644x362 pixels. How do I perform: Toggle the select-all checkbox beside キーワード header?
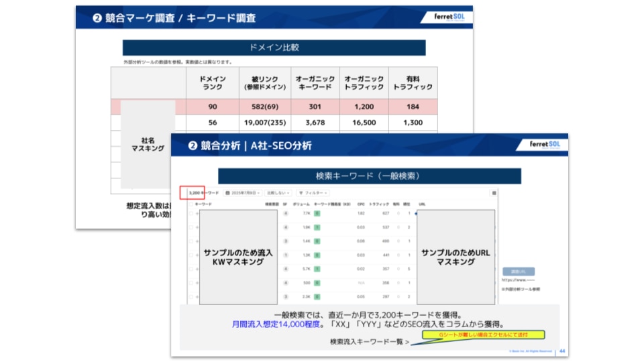pyautogui.click(x=190, y=202)
